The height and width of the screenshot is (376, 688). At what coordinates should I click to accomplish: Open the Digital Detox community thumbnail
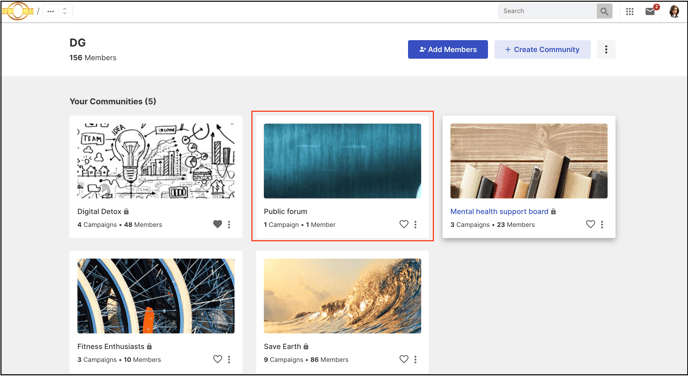pos(156,161)
